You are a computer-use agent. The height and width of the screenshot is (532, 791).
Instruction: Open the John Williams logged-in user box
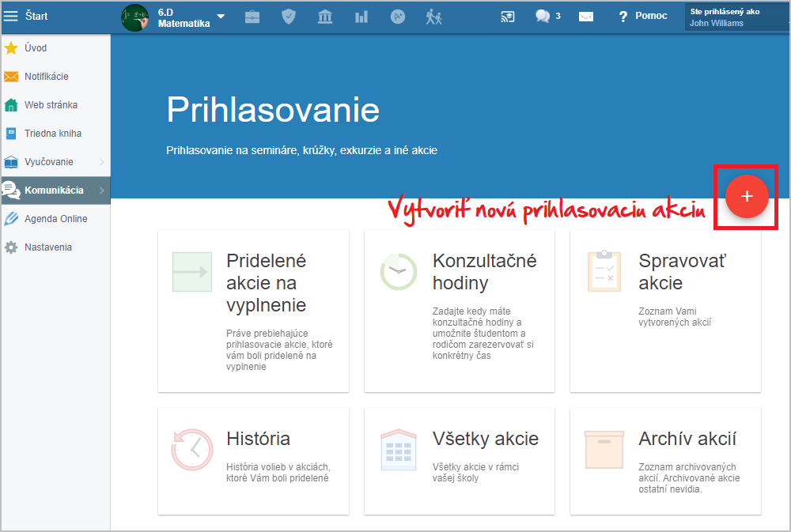pos(737,17)
